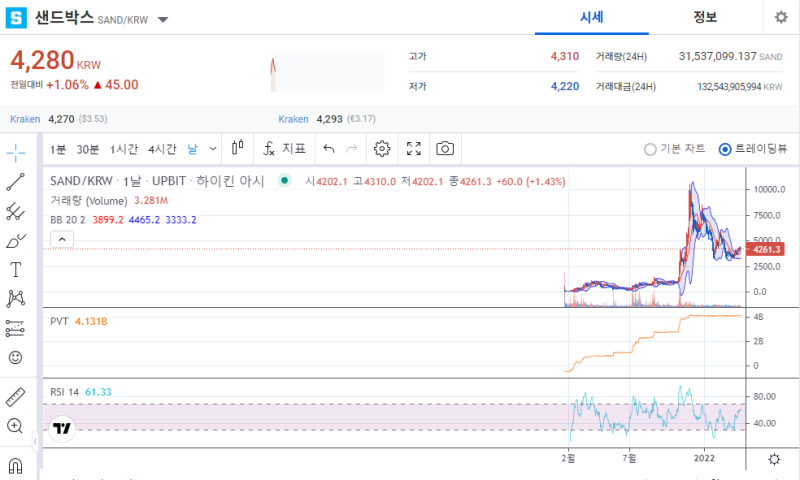Image resolution: width=800 pixels, height=480 pixels.
Task: Take a chart snapshot with camera
Action: click(x=445, y=148)
